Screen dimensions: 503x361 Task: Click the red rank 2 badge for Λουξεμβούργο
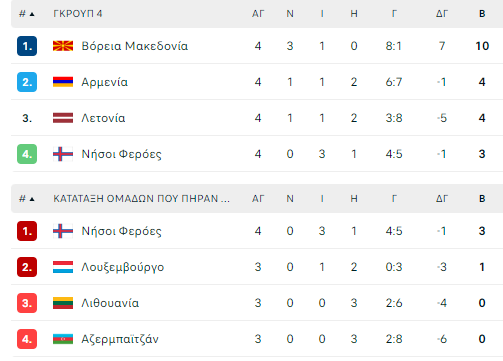click(x=27, y=267)
